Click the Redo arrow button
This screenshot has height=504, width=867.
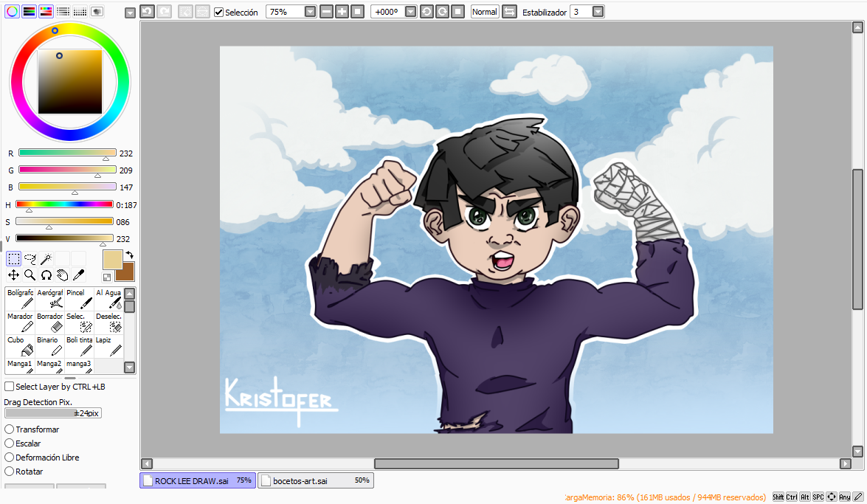pos(165,12)
